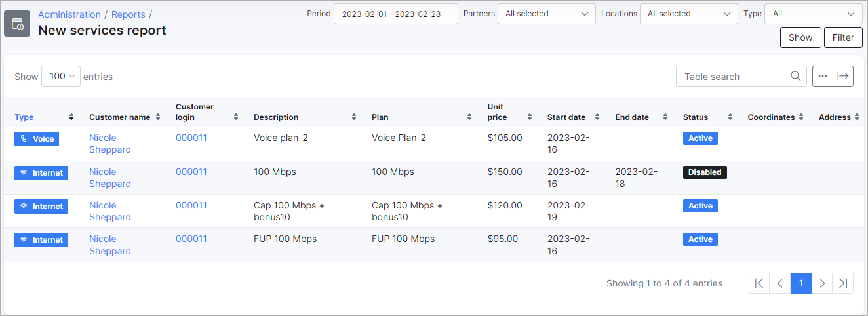868x316 pixels.
Task: Sort by Unit price column arrows
Action: pos(530,117)
